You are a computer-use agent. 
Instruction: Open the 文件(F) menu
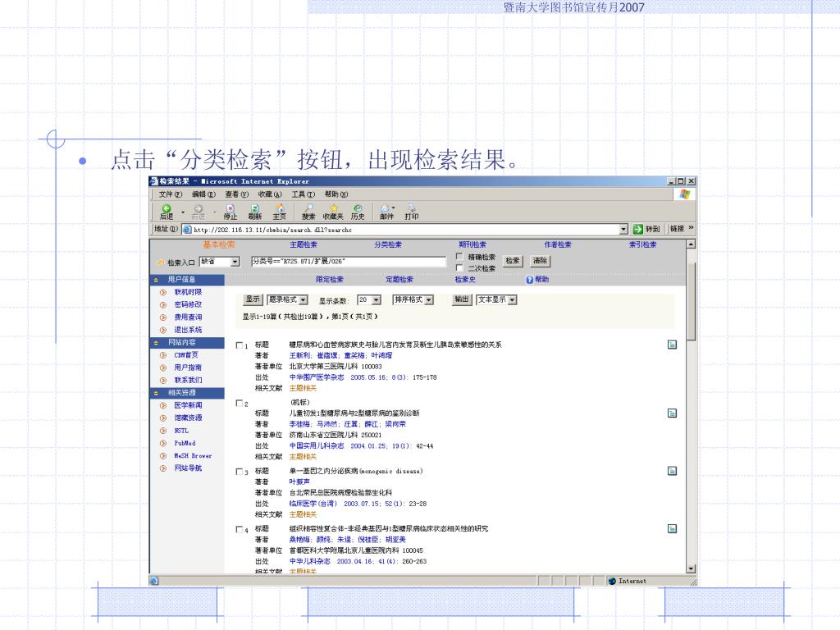click(171, 194)
